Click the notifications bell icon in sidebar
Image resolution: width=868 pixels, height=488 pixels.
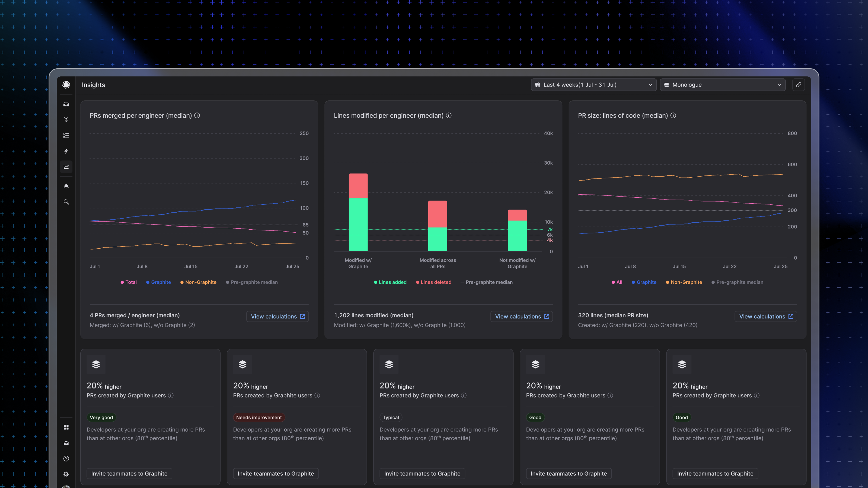[66, 186]
